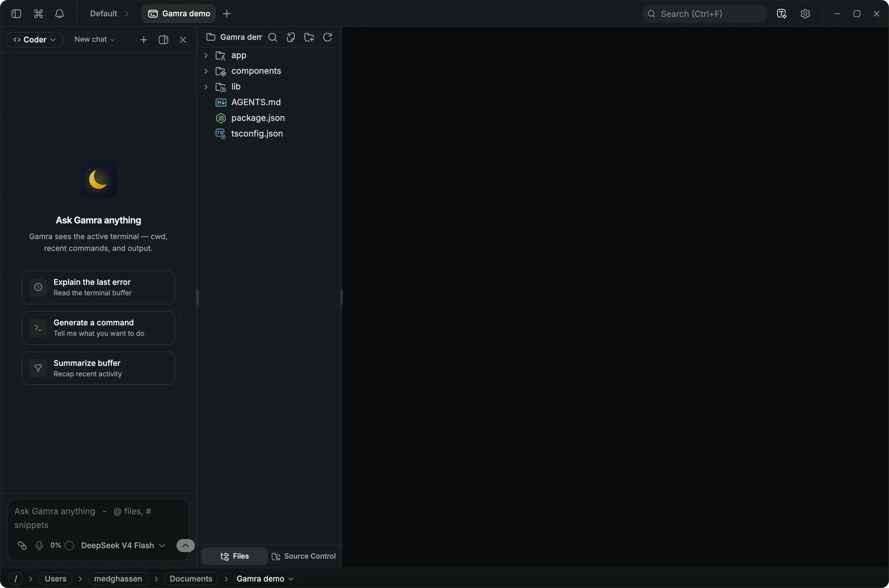Refresh the file explorer tree

pos(327,37)
